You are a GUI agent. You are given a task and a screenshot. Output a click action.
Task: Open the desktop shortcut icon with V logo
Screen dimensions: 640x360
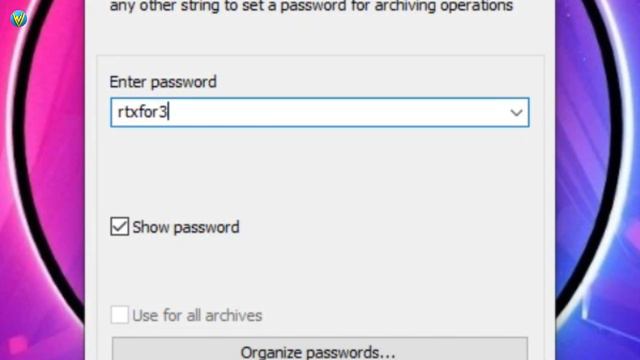18,19
